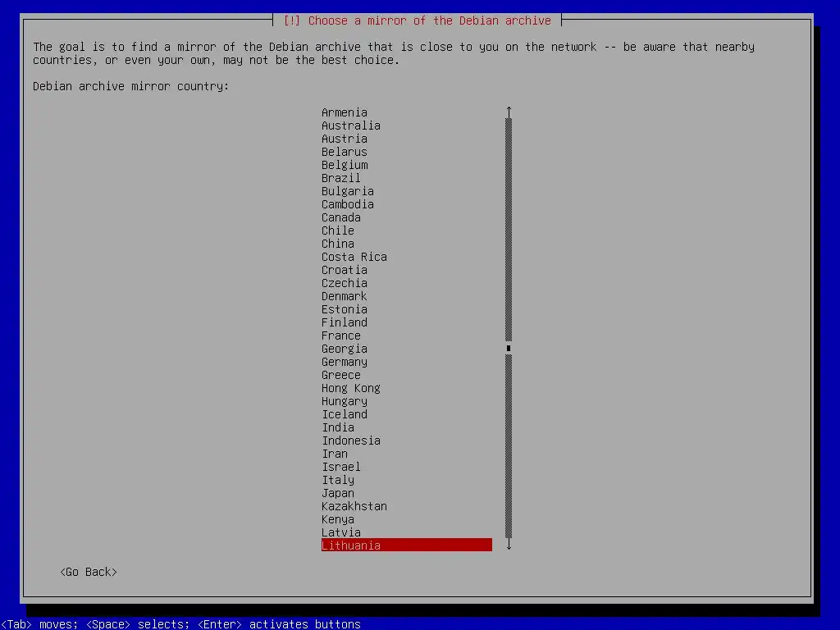The image size is (840, 630).
Task: Pick Estonia from the list
Action: pos(345,309)
